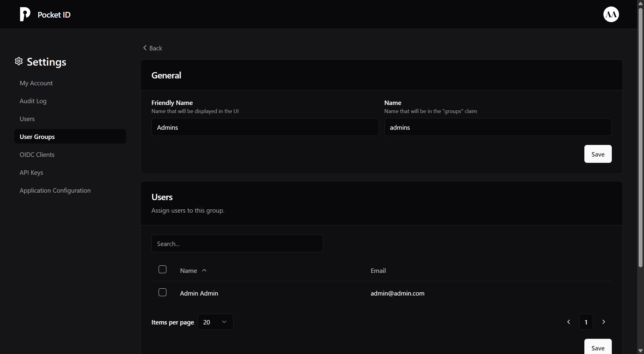The width and height of the screenshot is (644, 354).
Task: Go to API Keys settings
Action: coord(31,172)
